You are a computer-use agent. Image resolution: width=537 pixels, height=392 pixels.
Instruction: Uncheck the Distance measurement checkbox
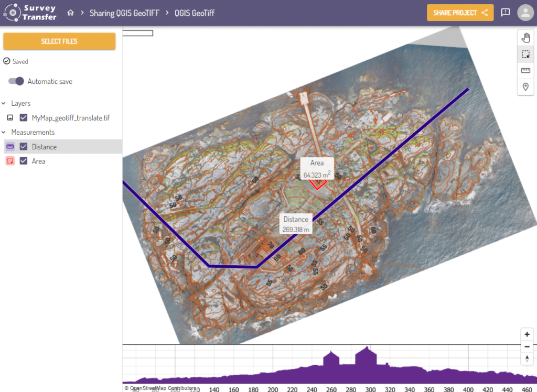coord(24,147)
